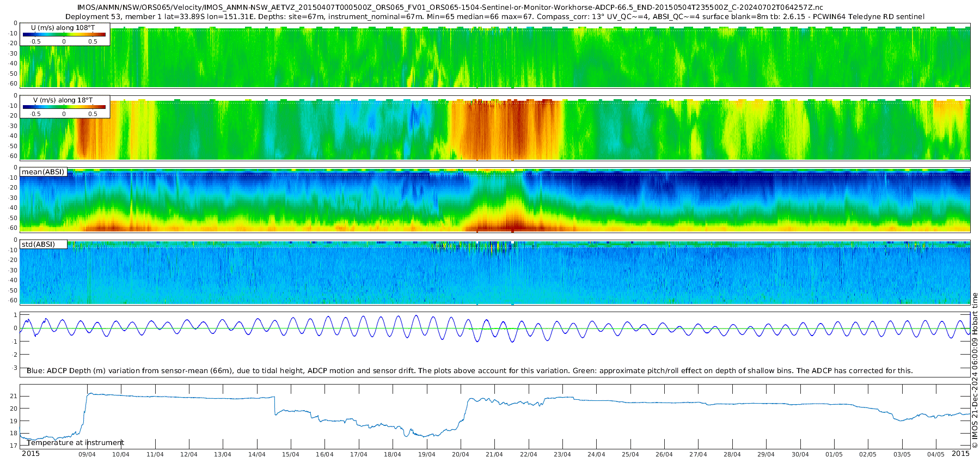The height and width of the screenshot is (463, 980).
Task: Click the '04/05' date tick label
Action: [936, 454]
